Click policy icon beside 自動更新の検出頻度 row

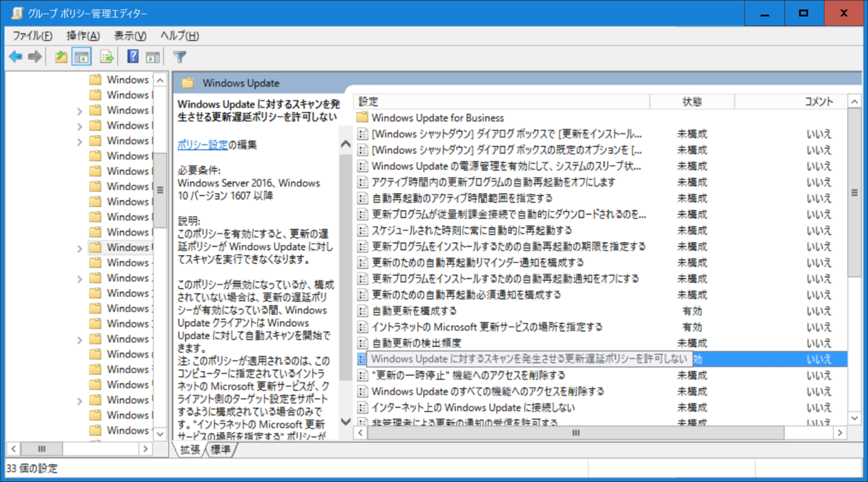(362, 342)
